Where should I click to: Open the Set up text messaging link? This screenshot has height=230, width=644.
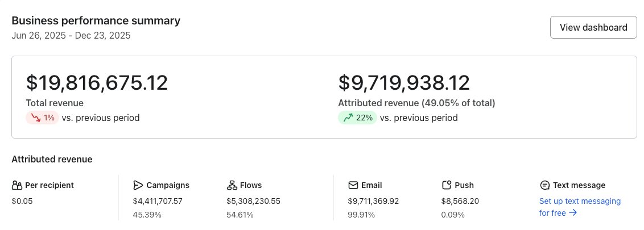click(x=580, y=201)
